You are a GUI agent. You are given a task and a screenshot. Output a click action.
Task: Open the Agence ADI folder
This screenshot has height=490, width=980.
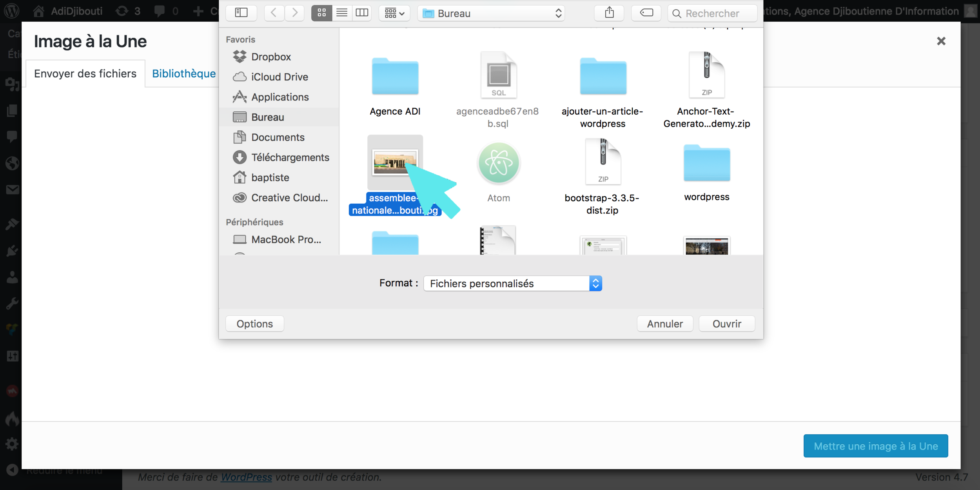[x=395, y=77]
